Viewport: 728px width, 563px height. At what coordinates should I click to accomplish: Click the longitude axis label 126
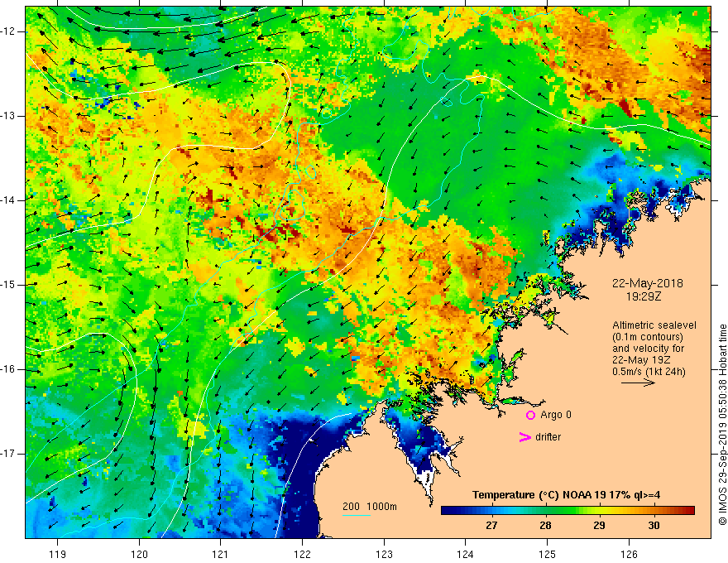(x=629, y=554)
